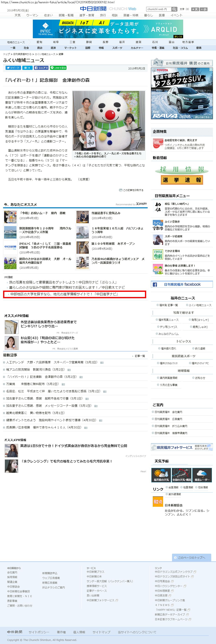This screenshot has height=644, width=216.
Task: Open 中日進学ナビ PR link
Action: click(x=64, y=294)
